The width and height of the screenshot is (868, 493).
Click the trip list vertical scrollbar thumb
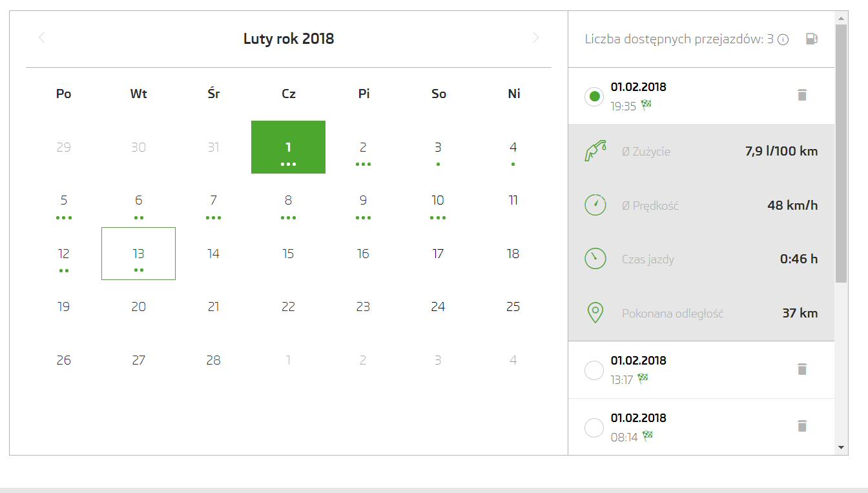(x=841, y=154)
